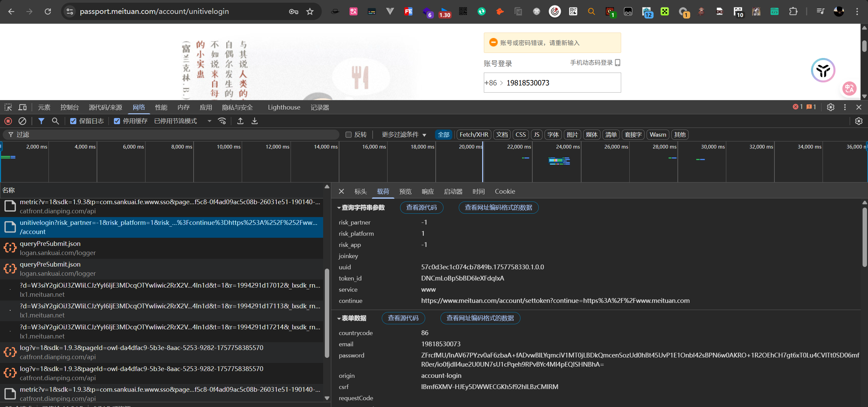The width and height of the screenshot is (868, 407).
Task: Click 查看源代码 beside 查询字符串参数
Action: 421,208
